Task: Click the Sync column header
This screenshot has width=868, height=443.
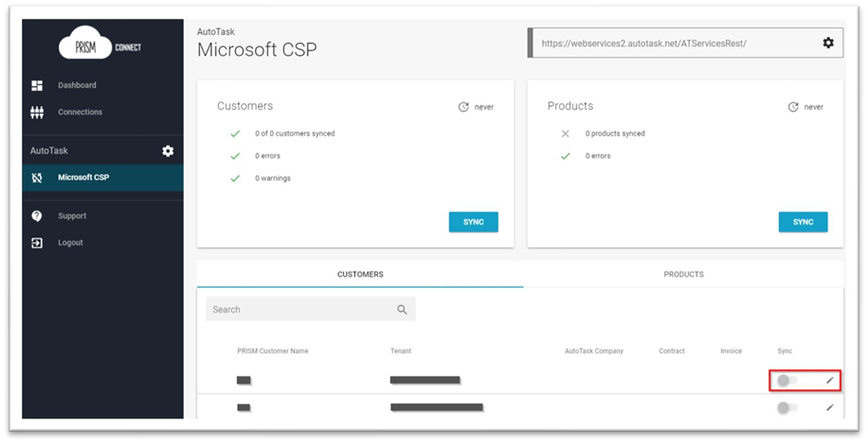Action: (785, 351)
